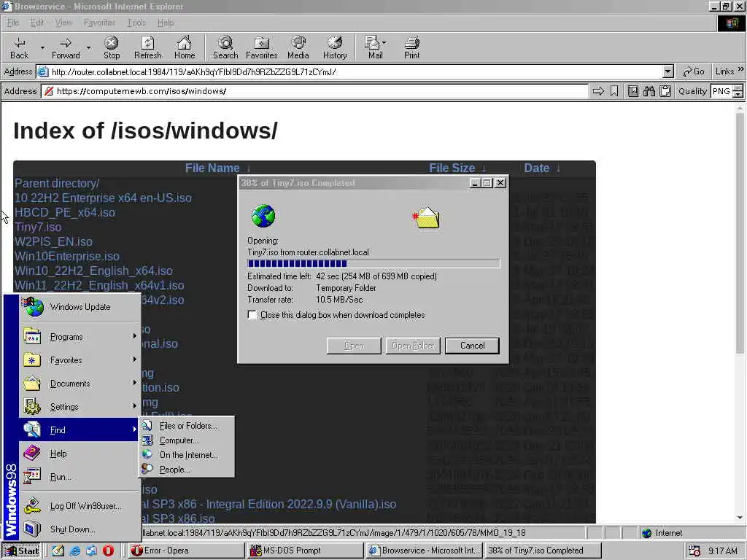Open the Media toolbar icon
Viewport: 747px width, 560px height.
point(298,43)
